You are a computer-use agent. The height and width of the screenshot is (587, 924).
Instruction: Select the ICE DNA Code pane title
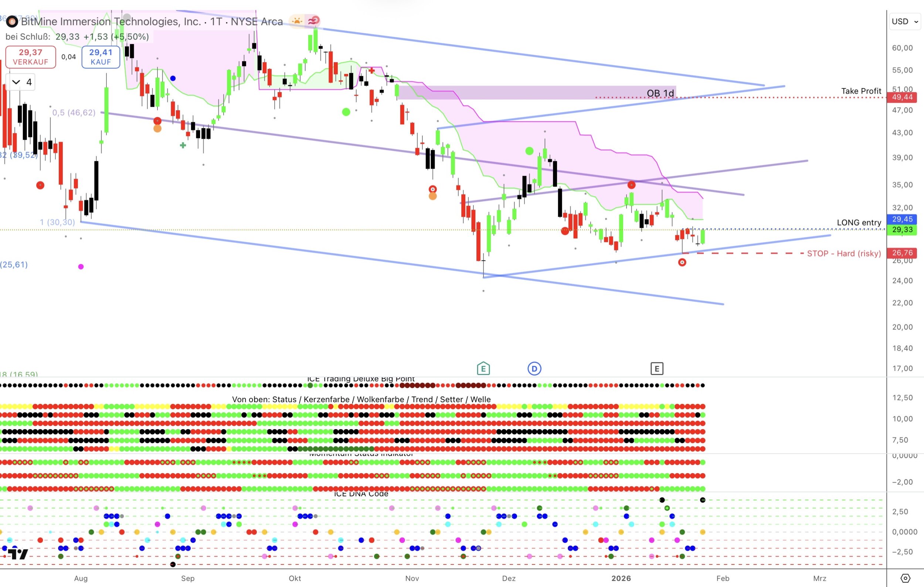tap(361, 494)
